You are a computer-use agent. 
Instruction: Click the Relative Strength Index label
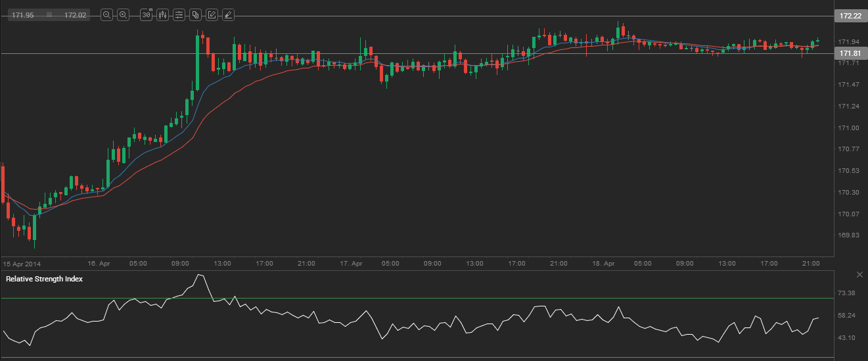[44, 279]
